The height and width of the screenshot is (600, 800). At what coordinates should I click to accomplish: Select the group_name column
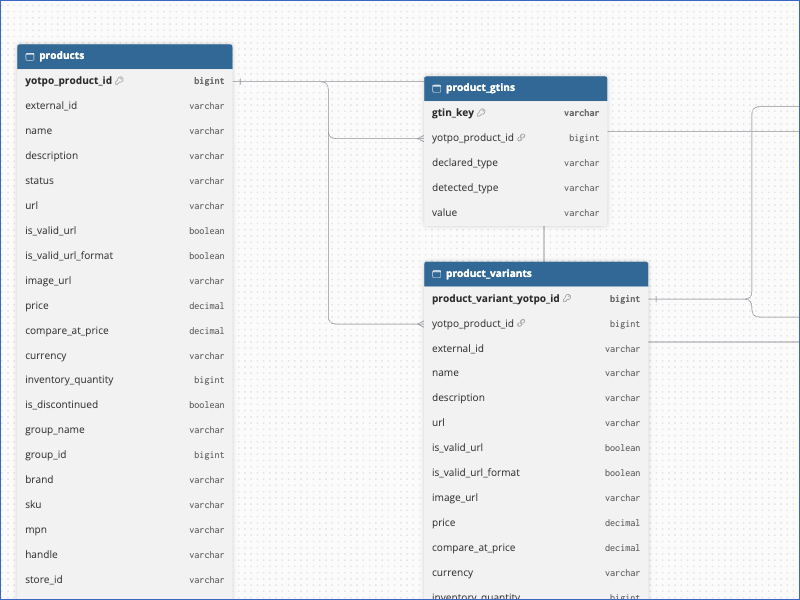125,430
